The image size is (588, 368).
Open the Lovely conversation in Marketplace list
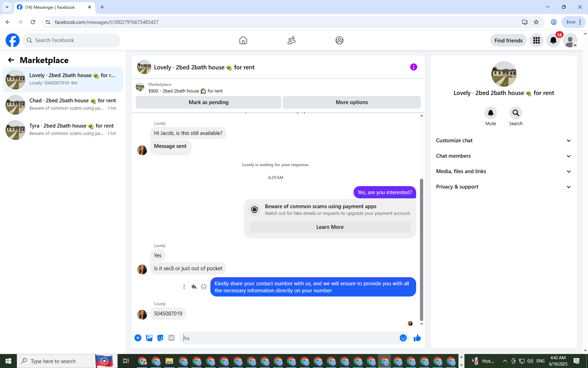point(63,80)
